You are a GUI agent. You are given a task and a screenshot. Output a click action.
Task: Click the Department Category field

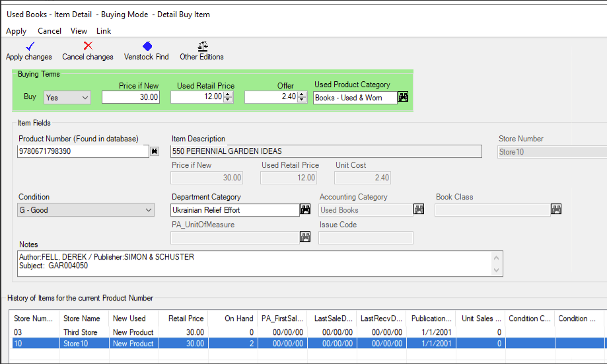click(235, 210)
